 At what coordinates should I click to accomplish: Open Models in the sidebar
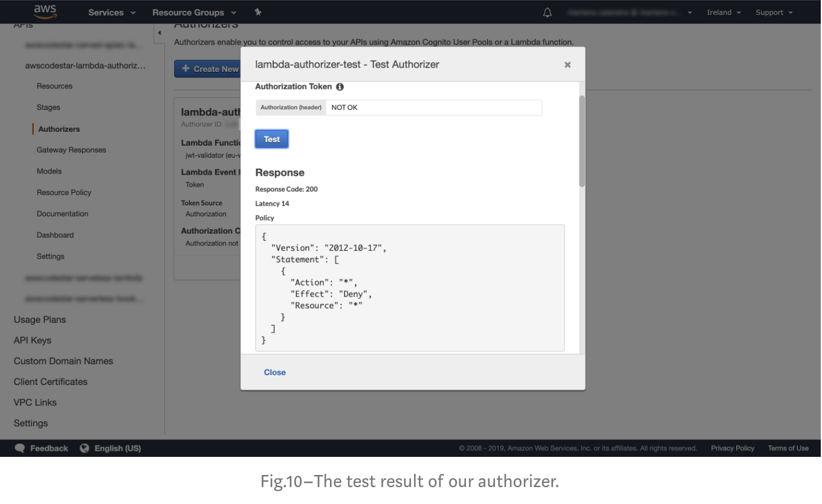pyautogui.click(x=49, y=171)
